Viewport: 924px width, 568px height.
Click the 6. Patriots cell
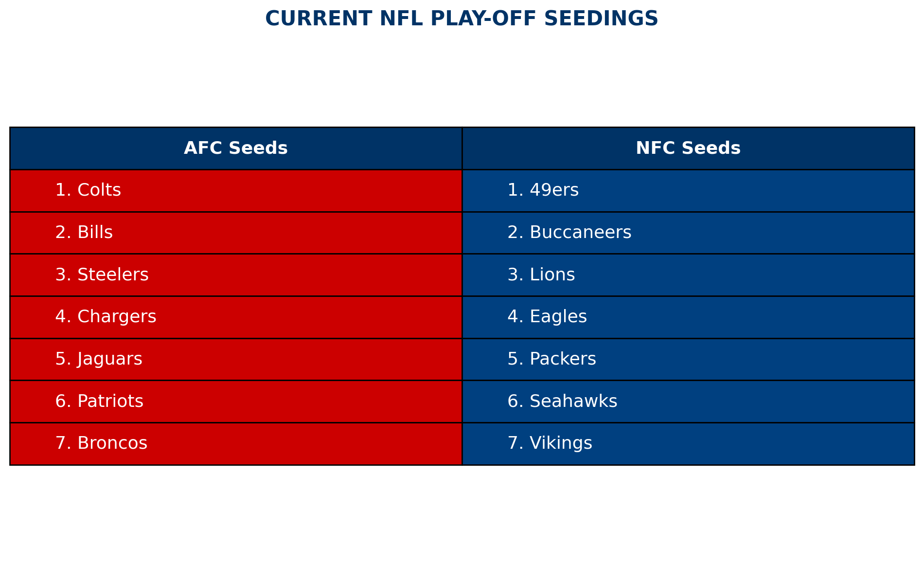click(x=99, y=402)
